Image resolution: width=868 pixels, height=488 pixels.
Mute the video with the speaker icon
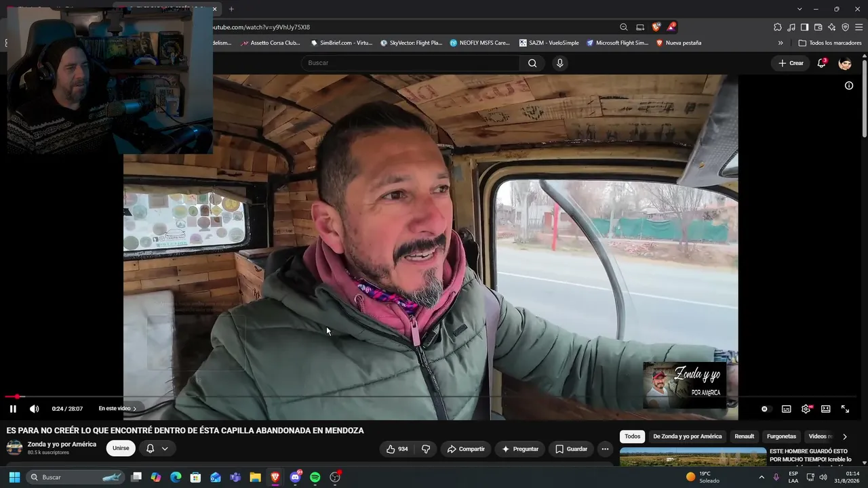35,409
